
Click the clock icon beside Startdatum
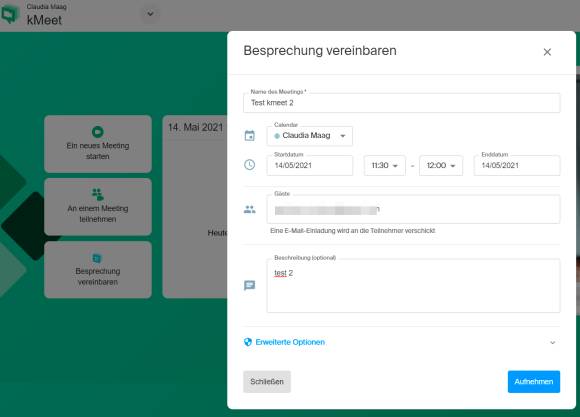(x=250, y=165)
